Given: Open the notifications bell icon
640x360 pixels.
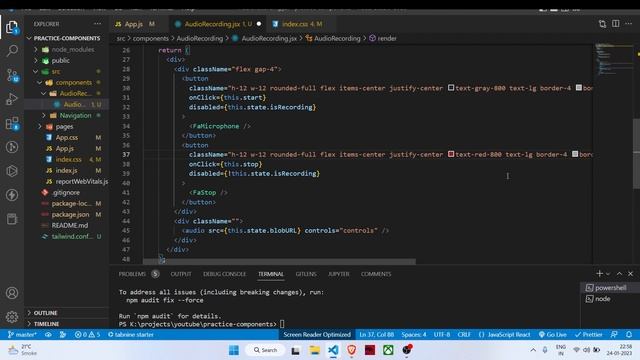Looking at the screenshot, I should [x=629, y=334].
